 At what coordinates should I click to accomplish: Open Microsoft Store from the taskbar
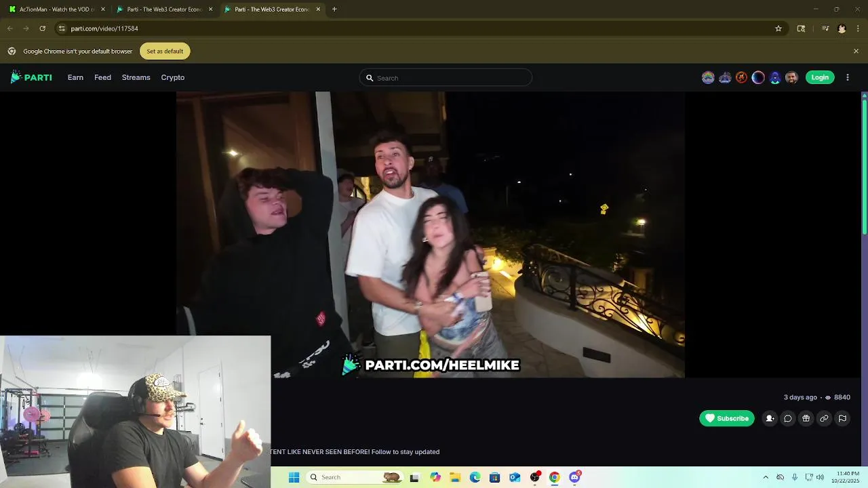[x=494, y=477]
